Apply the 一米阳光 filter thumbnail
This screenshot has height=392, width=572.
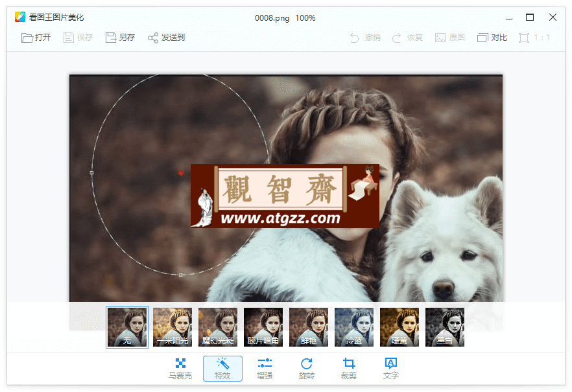173,327
